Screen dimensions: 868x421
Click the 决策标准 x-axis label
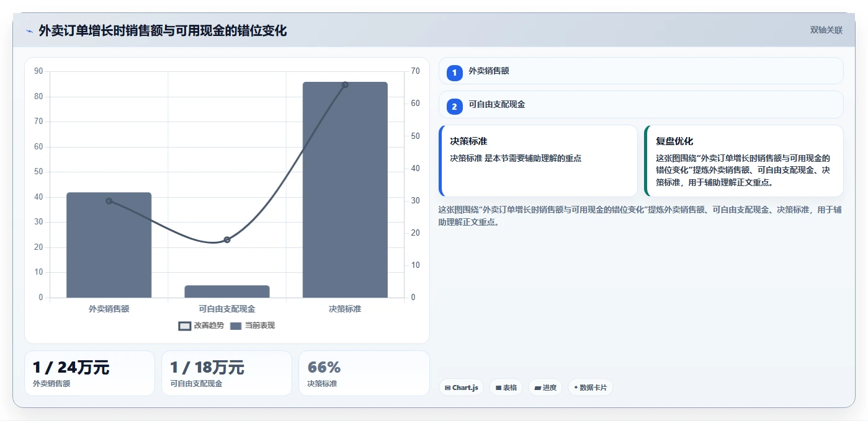pyautogui.click(x=345, y=309)
